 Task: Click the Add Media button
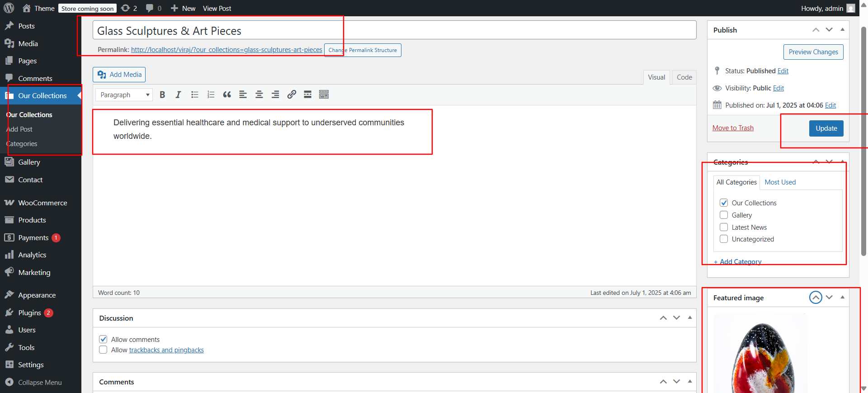[119, 75]
